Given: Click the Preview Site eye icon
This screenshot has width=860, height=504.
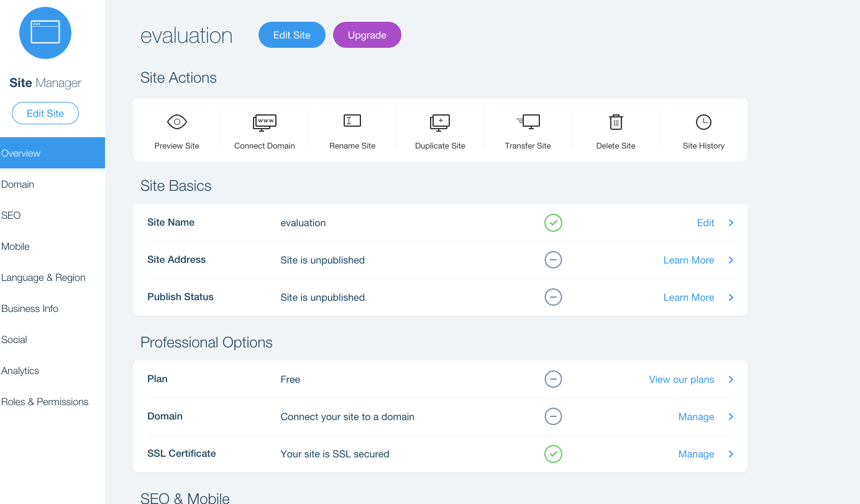Looking at the screenshot, I should (x=177, y=122).
